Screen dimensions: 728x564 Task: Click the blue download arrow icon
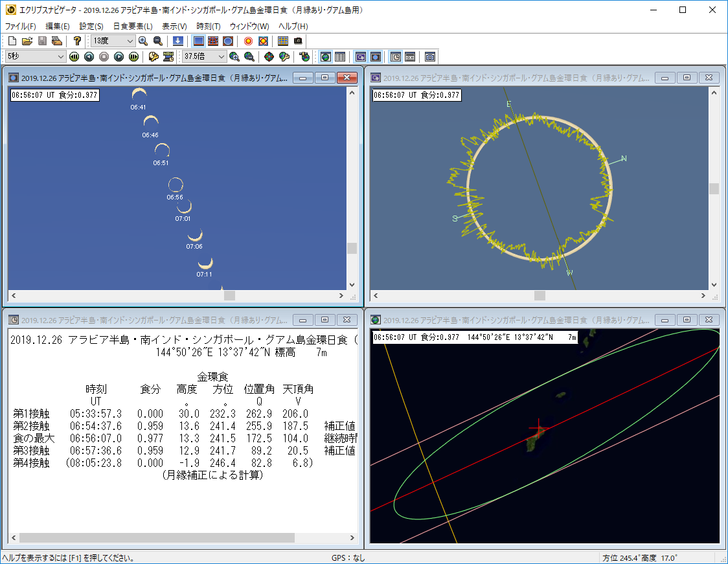tap(178, 41)
